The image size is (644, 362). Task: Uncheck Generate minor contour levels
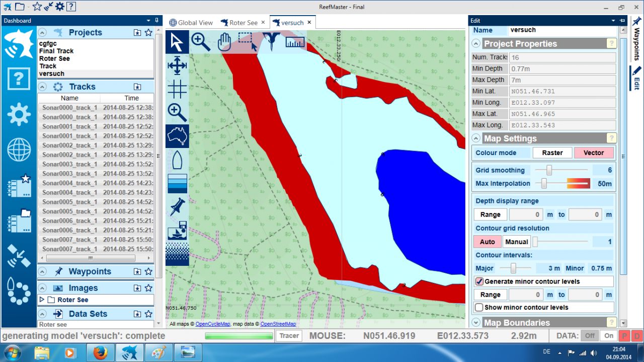[479, 281]
